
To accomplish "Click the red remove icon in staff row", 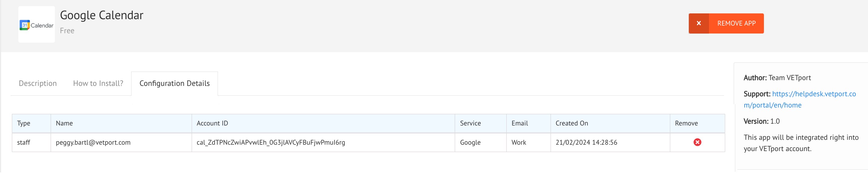I will (697, 142).
